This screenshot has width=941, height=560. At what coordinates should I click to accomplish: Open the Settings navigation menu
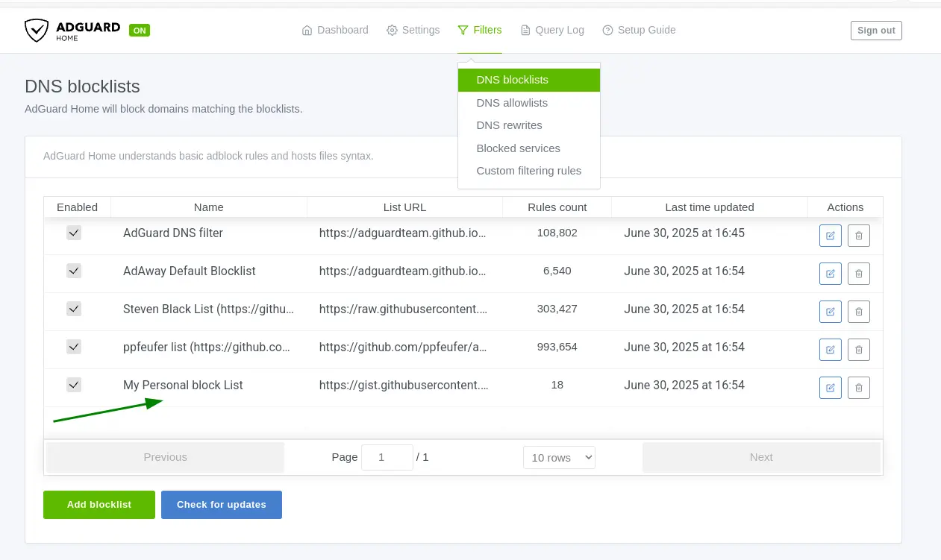413,31
